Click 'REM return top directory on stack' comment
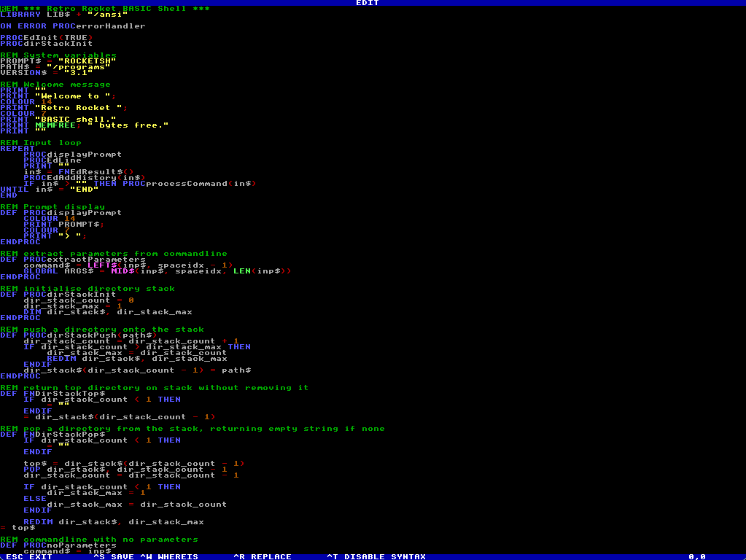Image resolution: width=746 pixels, height=560 pixels. click(x=155, y=388)
